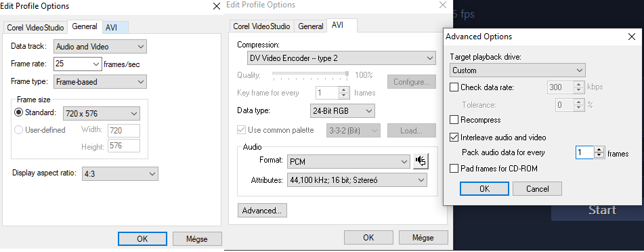Open the Data track dropdown

(100, 47)
